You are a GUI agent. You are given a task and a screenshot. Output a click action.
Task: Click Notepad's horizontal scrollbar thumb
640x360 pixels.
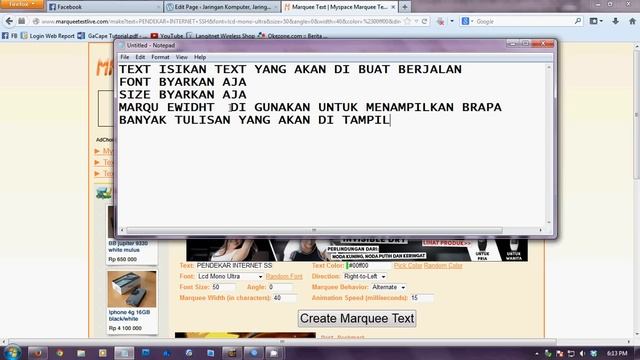[314, 231]
